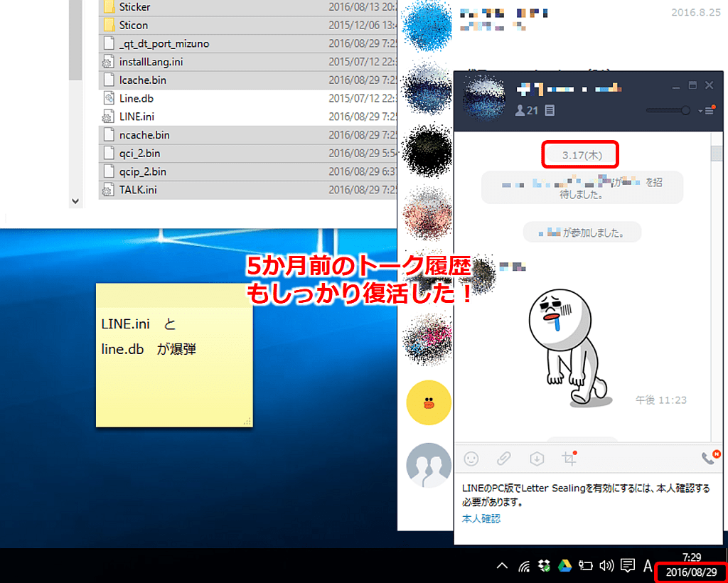Open the power battery tray icon
The height and width of the screenshot is (583, 728).
point(586,565)
